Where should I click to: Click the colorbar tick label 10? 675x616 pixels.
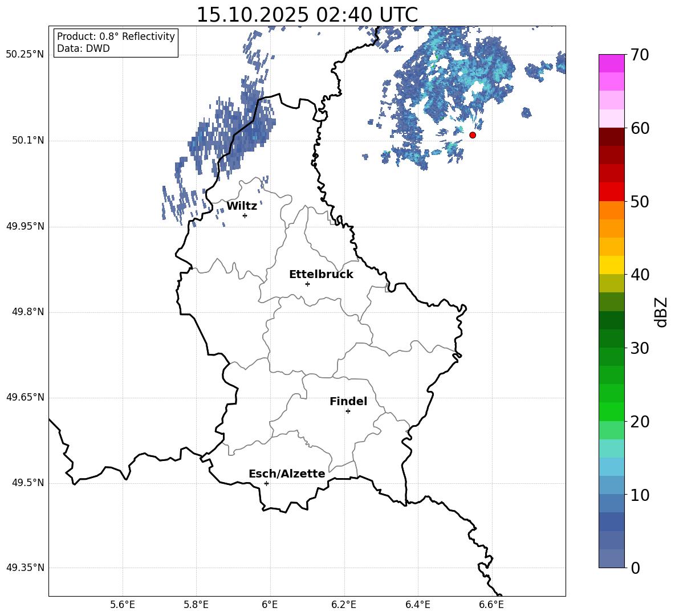point(640,495)
